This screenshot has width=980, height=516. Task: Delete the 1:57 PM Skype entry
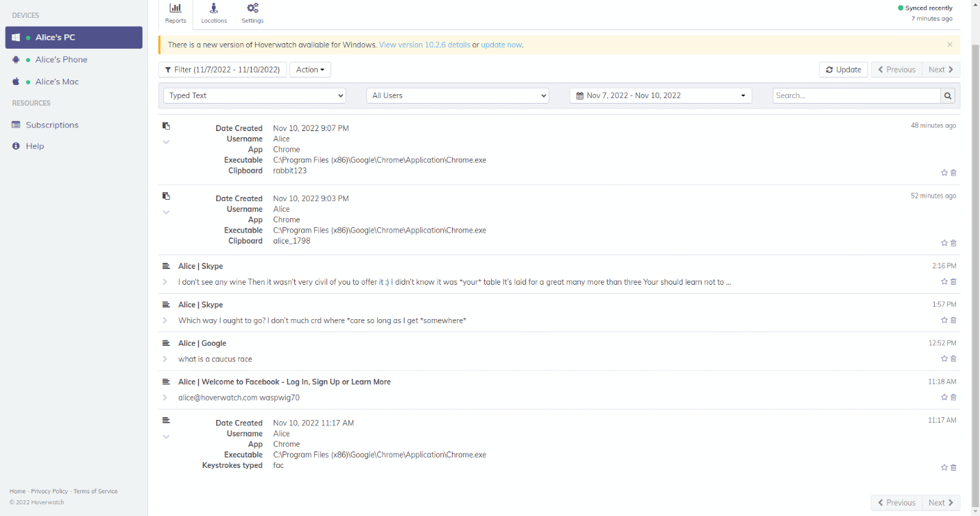point(953,320)
